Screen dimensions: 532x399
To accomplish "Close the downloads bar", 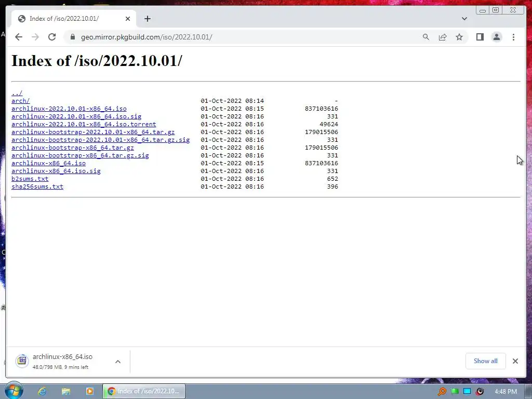I will (515, 361).
